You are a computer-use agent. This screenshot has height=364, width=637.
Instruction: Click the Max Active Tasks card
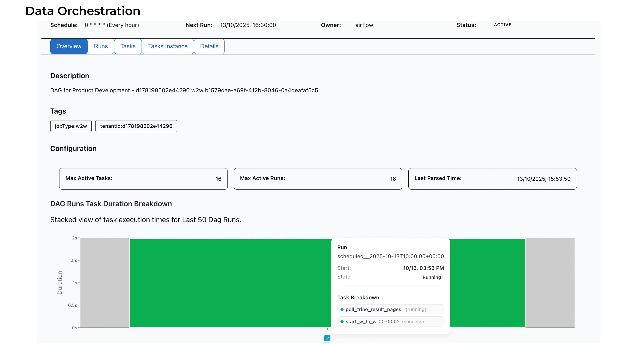pos(143,179)
